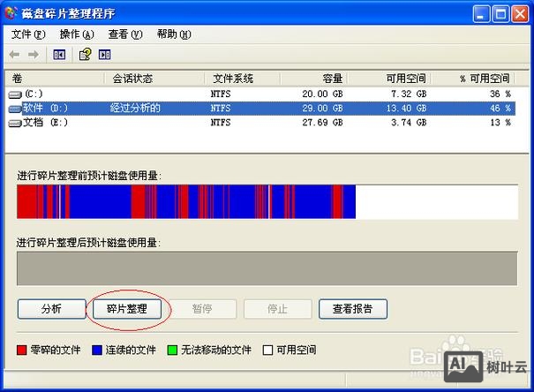The height and width of the screenshot is (392, 534).
Task: Click the 连续的文件 legend label
Action: tap(131, 350)
